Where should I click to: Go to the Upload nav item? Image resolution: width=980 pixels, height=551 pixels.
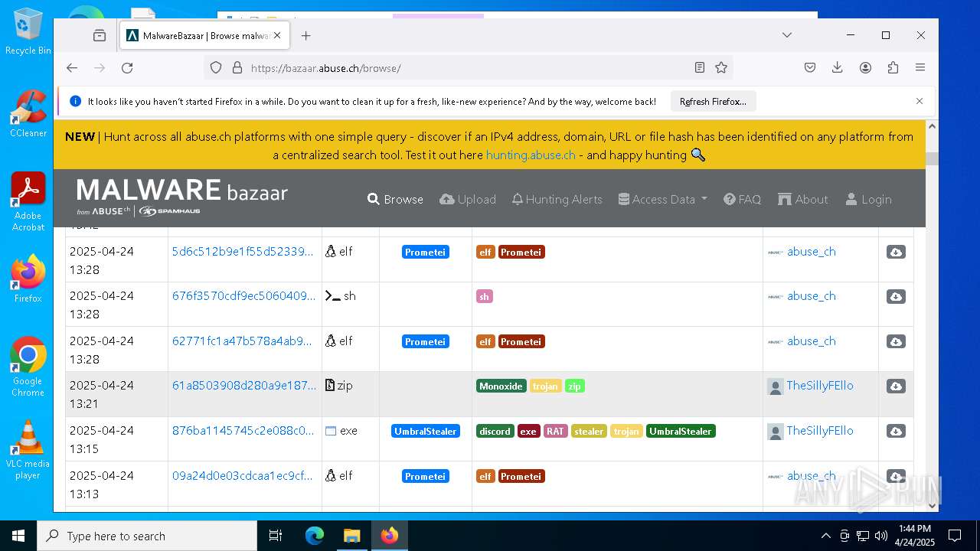click(468, 199)
